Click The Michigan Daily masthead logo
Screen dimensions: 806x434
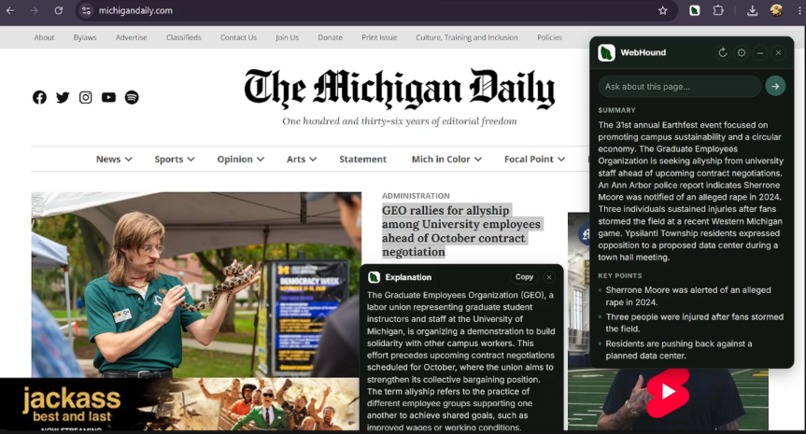(399, 88)
